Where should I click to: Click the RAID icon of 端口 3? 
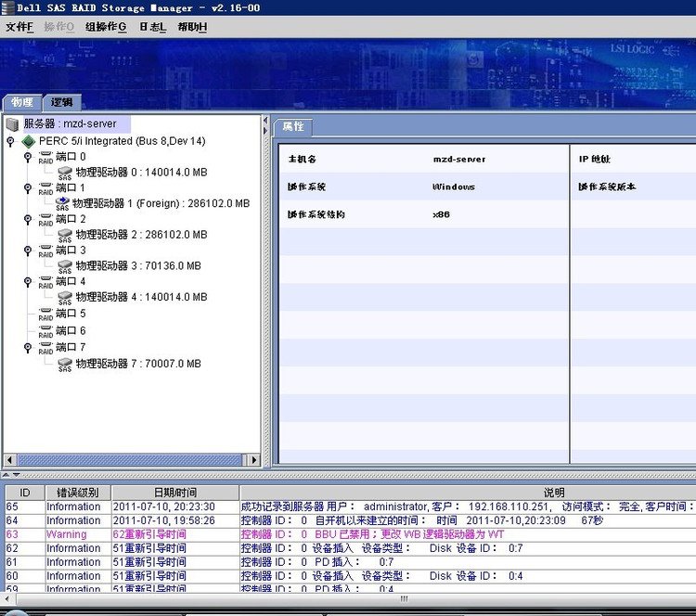tap(45, 251)
